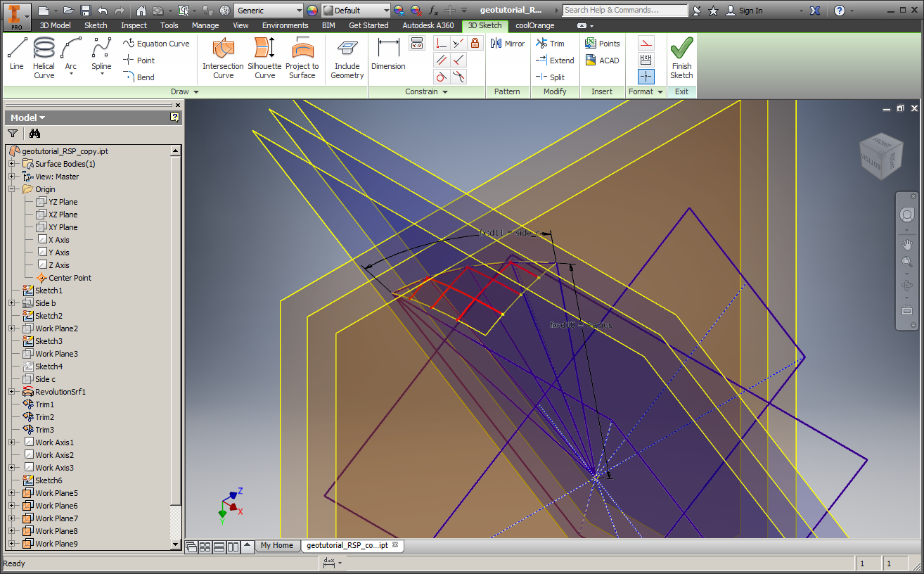Toggle construction format style

tap(646, 43)
